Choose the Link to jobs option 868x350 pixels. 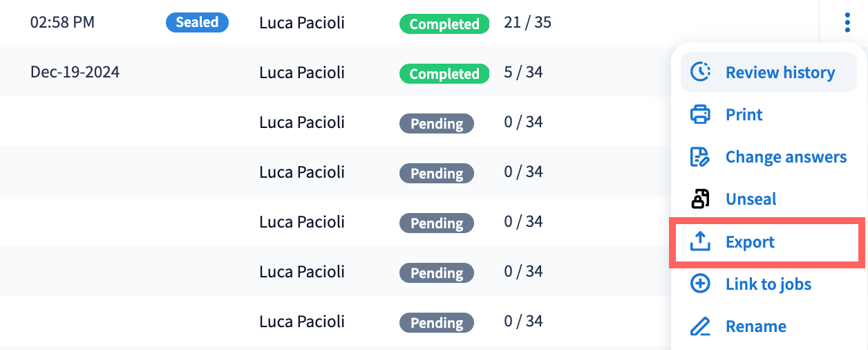pos(768,284)
